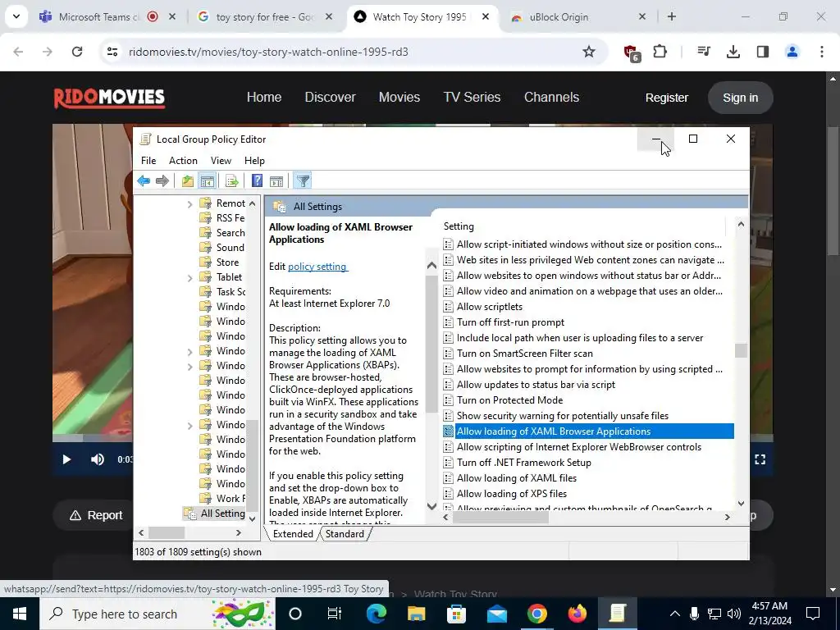Open Microsoft Edge from taskbar
This screenshot has width=840, height=630.
(x=376, y=614)
